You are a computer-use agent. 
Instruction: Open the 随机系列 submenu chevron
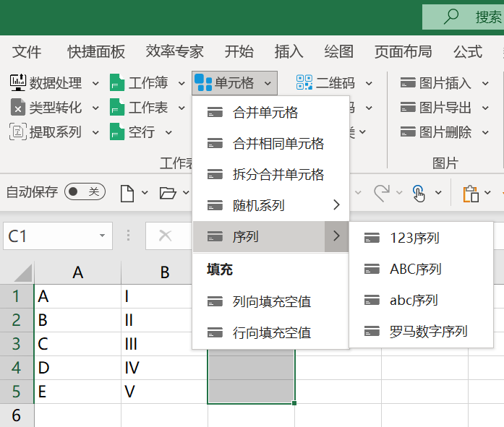(x=336, y=204)
